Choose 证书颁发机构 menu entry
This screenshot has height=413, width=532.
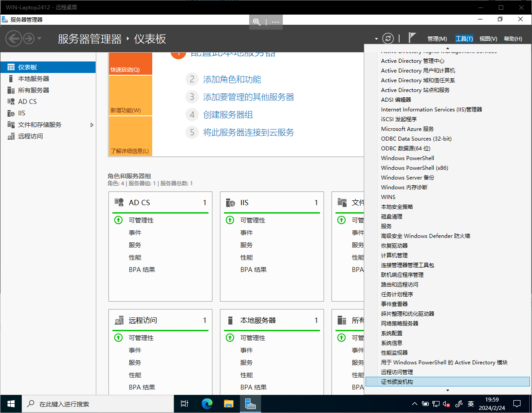pyautogui.click(x=447, y=382)
